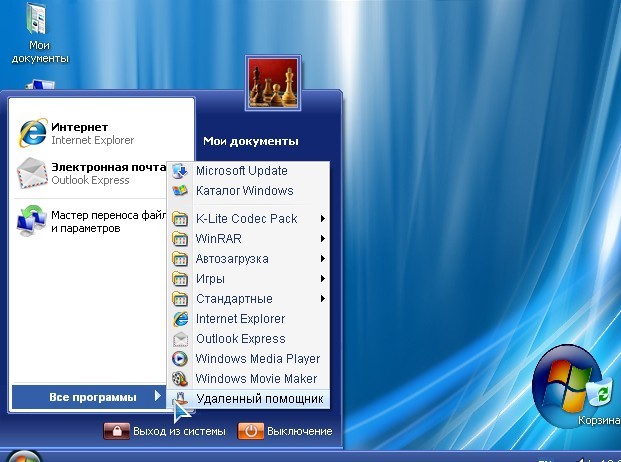The height and width of the screenshot is (462, 621).
Task: Open the Корзина recycle bin icon
Action: (601, 394)
